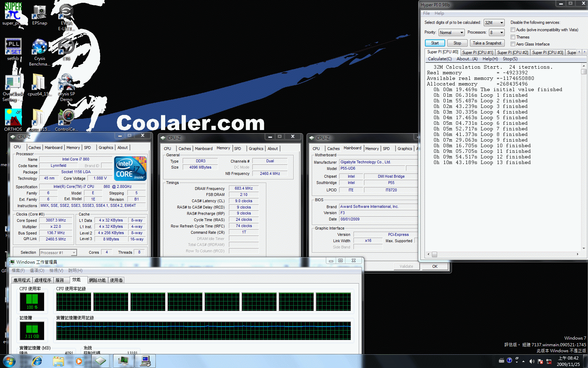
Task: Open the Caches tab in left CPU-Z
Action: [34, 148]
